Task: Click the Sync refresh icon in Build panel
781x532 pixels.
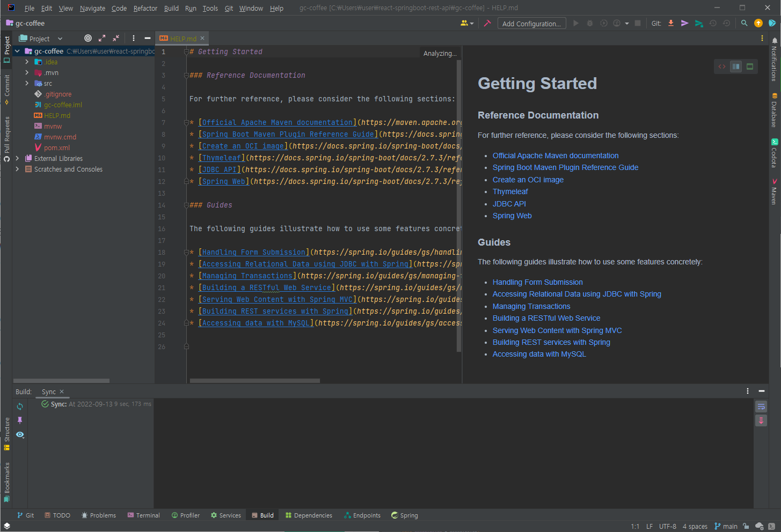Action: click(20, 407)
